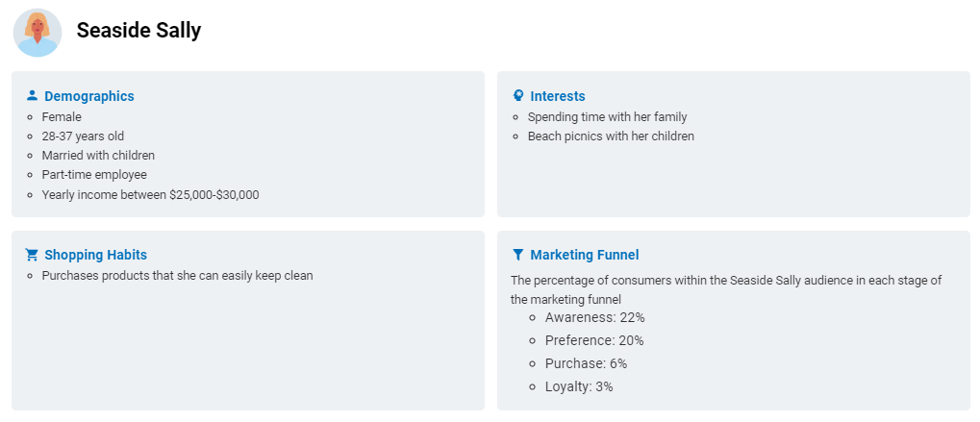
Task: Click the Awareness: 22% funnel stage
Action: [594, 317]
